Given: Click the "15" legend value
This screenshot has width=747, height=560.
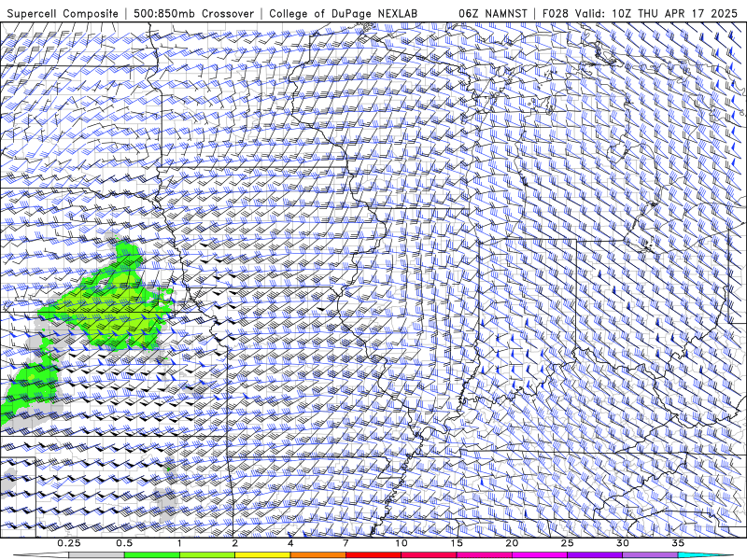Looking at the screenshot, I should (457, 543).
